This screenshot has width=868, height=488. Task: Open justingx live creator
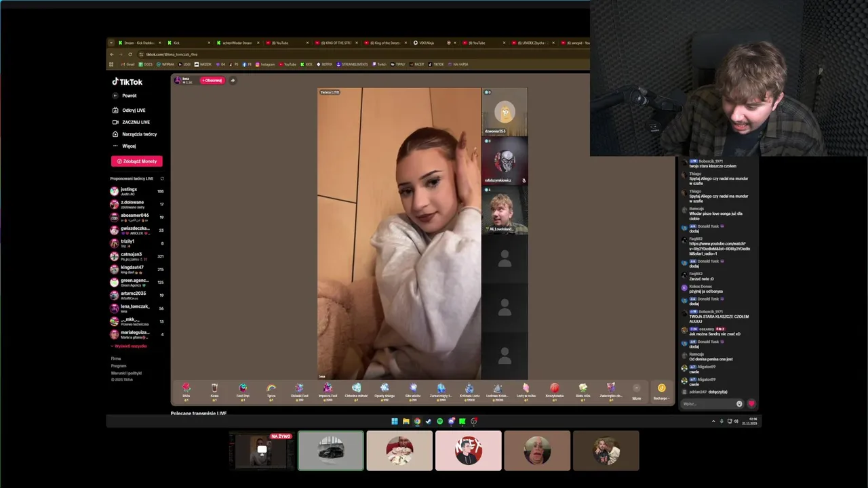(137, 191)
